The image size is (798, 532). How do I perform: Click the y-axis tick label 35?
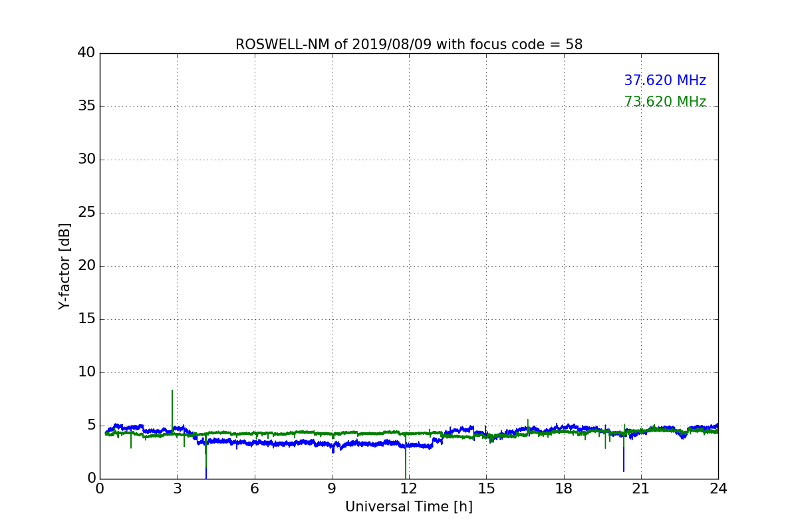[86, 106]
